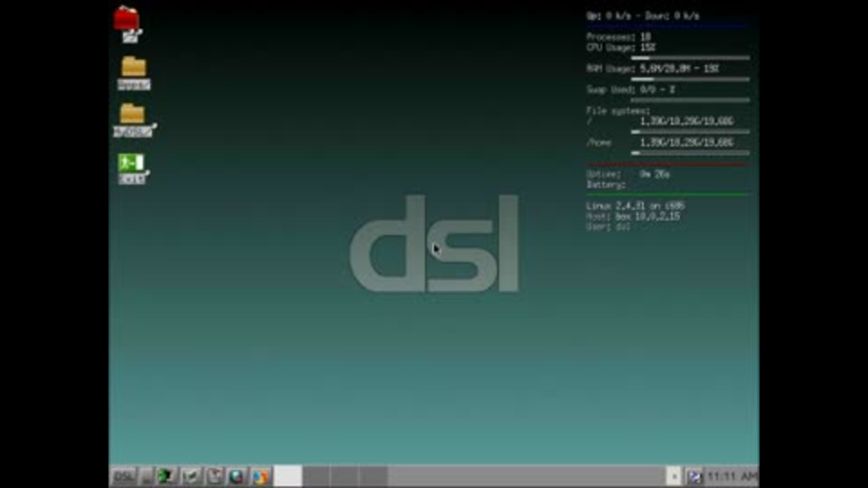This screenshot has height=488, width=868.
Task: Launch the globe browser icon in taskbar
Action: pyautogui.click(x=237, y=476)
